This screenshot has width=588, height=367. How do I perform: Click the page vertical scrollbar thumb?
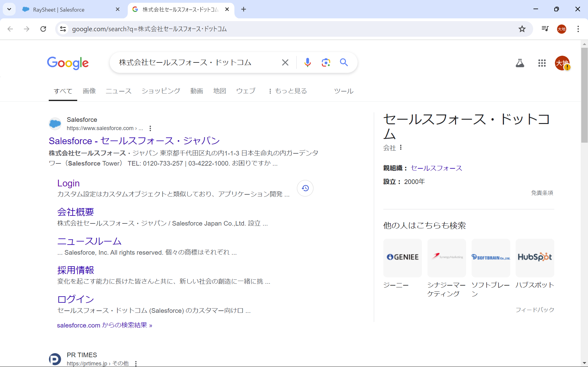point(584,95)
